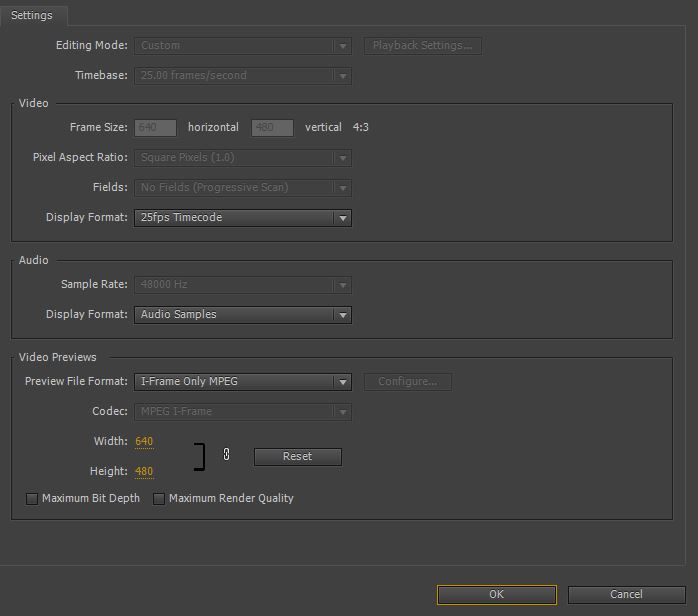Viewport: 698px width, 616px height.
Task: Click the Cancel button
Action: click(x=626, y=595)
